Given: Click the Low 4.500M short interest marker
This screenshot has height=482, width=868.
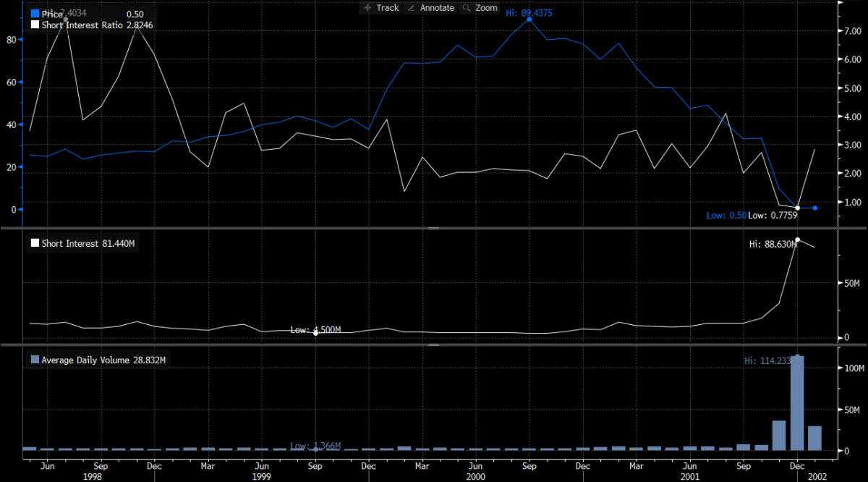Looking at the screenshot, I should [315, 332].
